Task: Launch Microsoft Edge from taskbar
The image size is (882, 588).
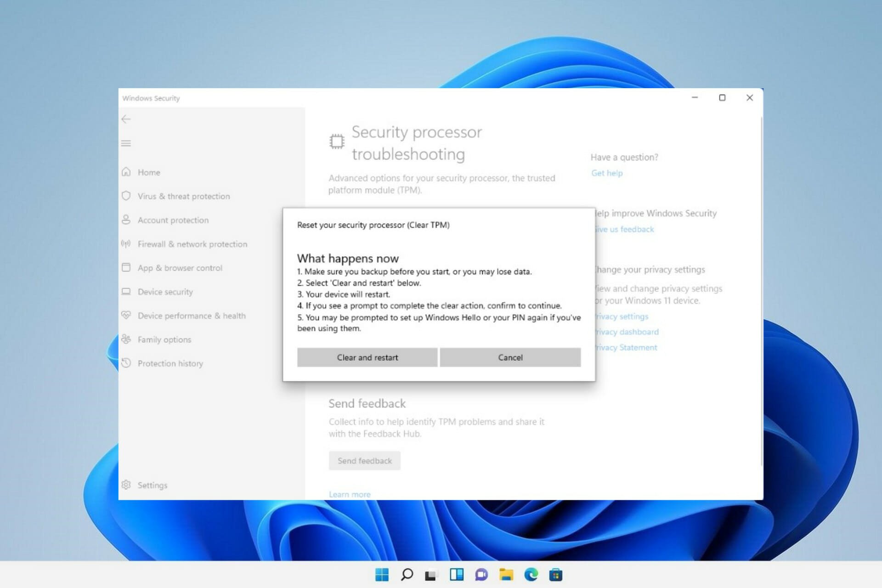Action: coord(531,575)
